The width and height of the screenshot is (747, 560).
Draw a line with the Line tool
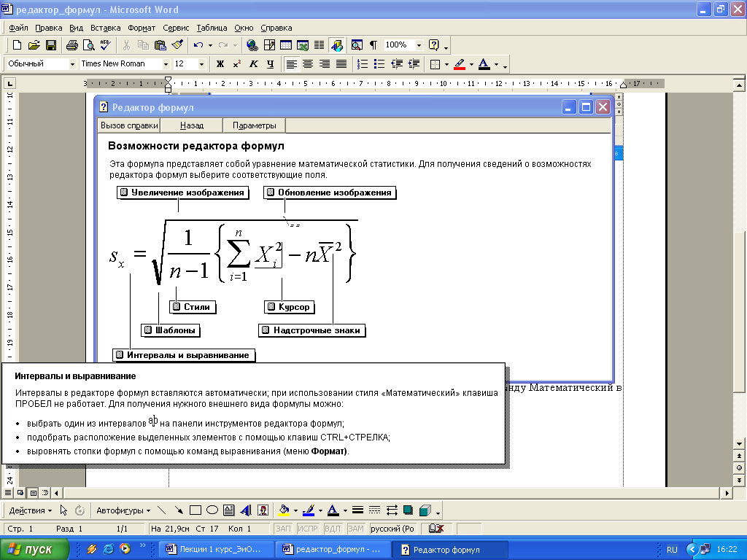[162, 510]
